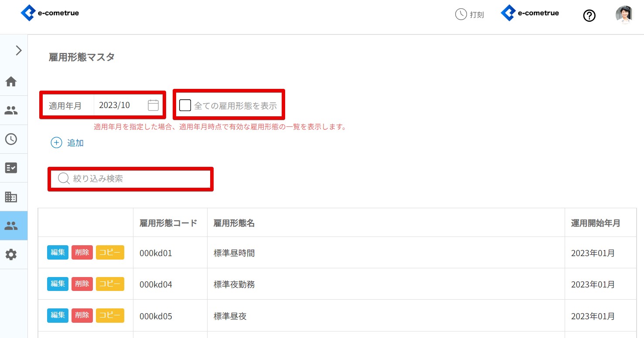
Task: Click the home icon in sidebar
Action: coord(11,81)
